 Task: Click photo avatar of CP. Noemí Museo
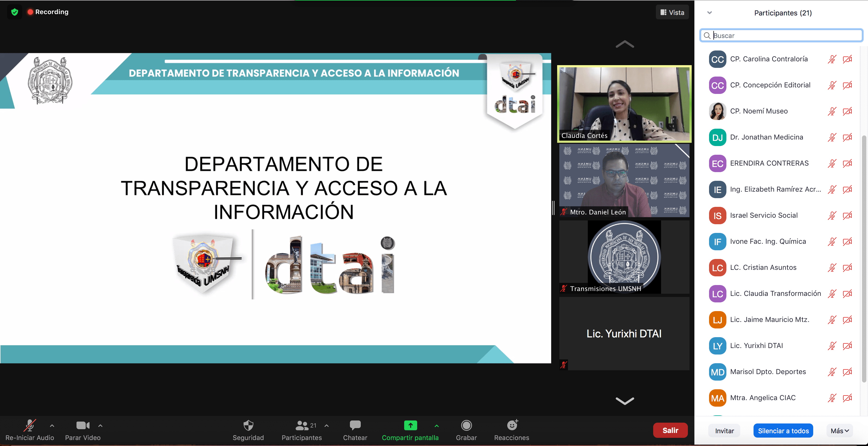717,111
